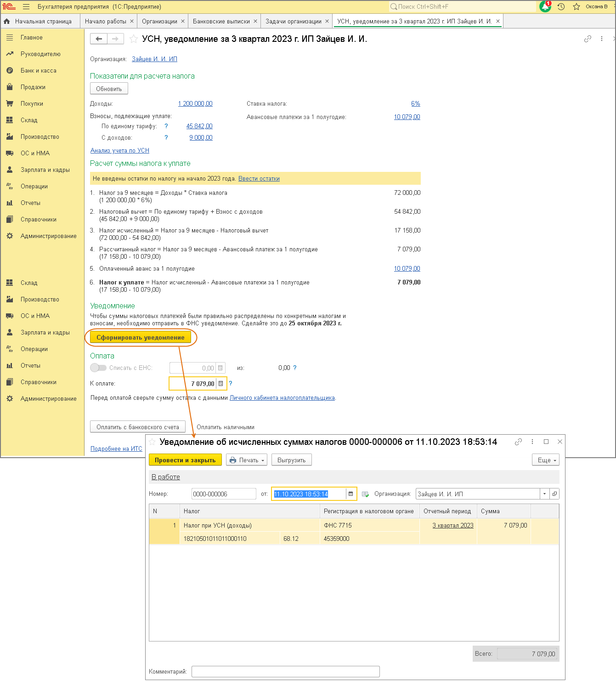Image resolution: width=616 pixels, height=681 pixels.
Task: Open the tax rate 6% link
Action: (x=416, y=103)
